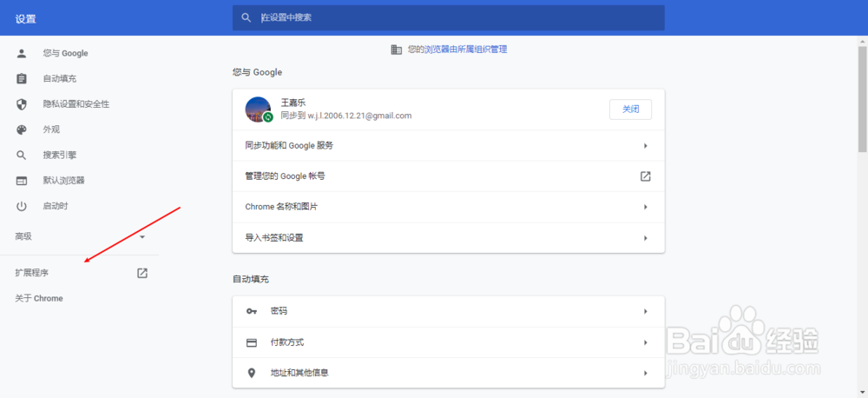Viewport: 868px width, 398px height.
Task: Click the Chrome 名称和图片 row label
Action: [x=281, y=208]
